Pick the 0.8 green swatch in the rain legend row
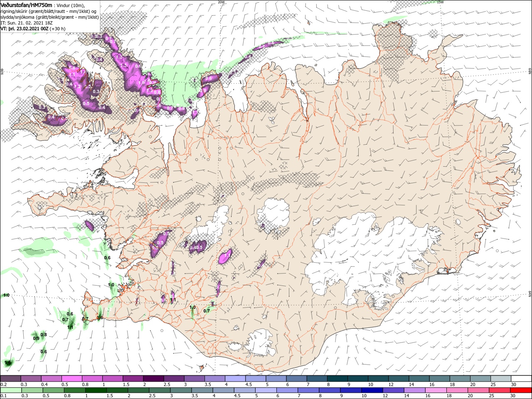The height and width of the screenshot is (399, 532). 74,390
